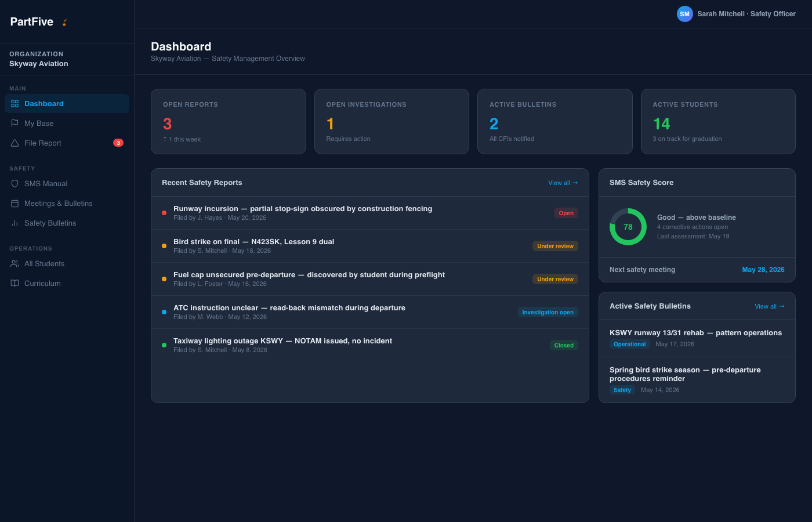
Task: Open the Active Bulletins stat card
Action: (x=555, y=121)
